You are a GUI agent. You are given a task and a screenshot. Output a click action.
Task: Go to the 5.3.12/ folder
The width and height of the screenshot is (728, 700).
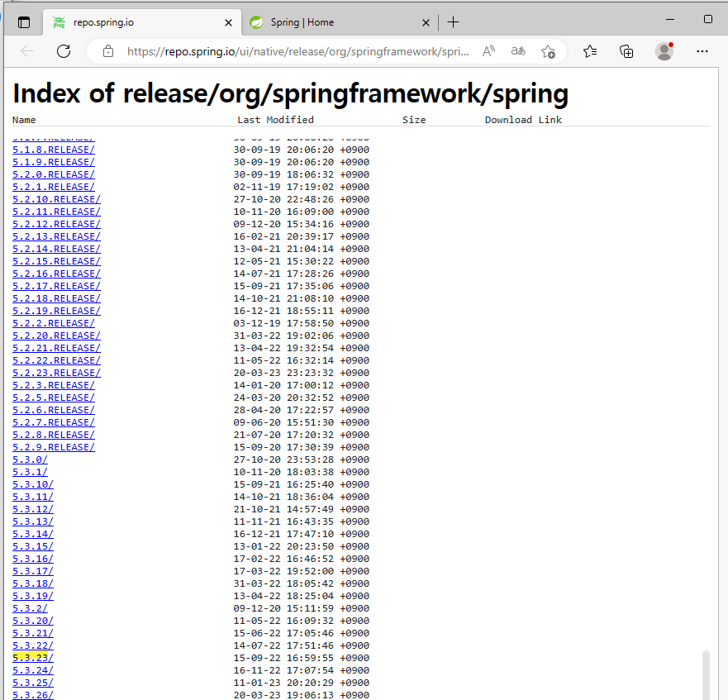point(32,509)
